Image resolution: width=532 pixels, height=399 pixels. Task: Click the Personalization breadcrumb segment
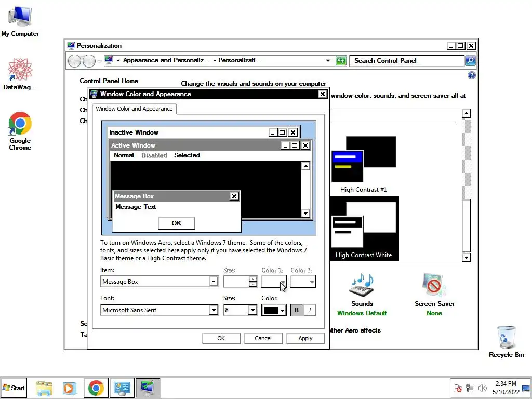(x=240, y=60)
